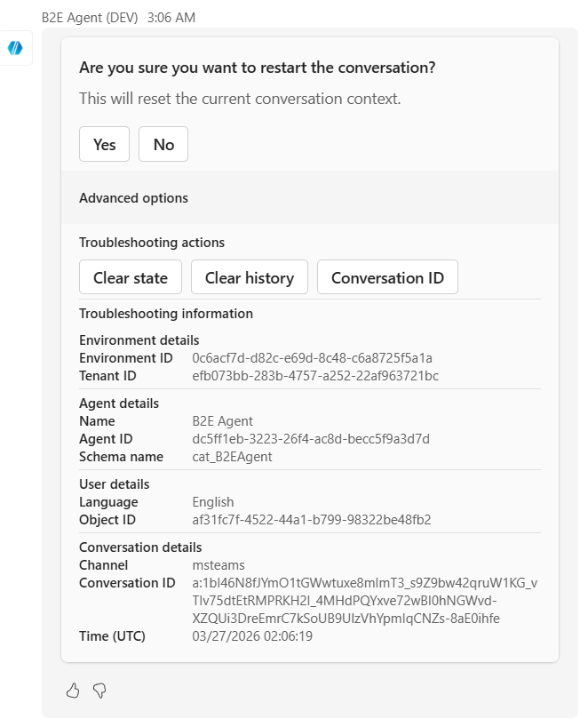Click the Object ID value

tap(312, 520)
